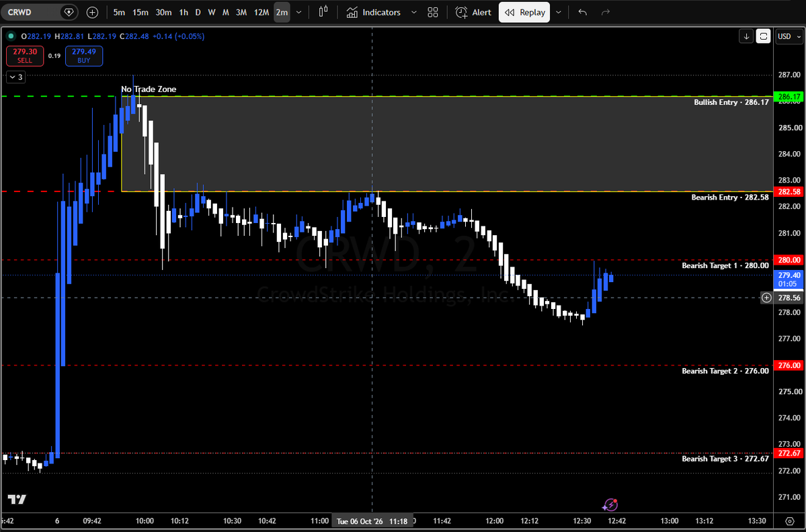Image resolution: width=806 pixels, height=532 pixels.
Task: Click the 272.67 red price label
Action: (789, 453)
